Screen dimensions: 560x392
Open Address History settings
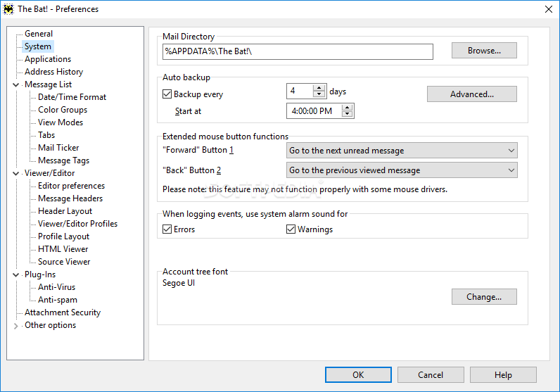[x=54, y=72]
